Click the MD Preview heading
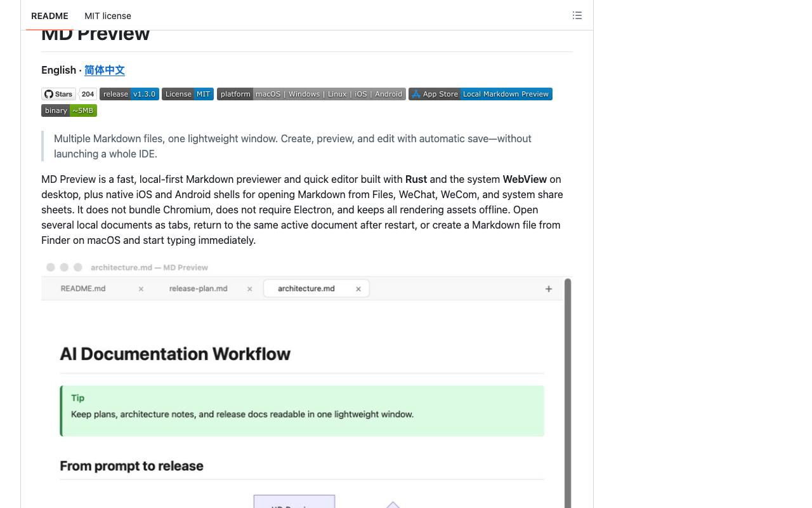This screenshot has height=508, width=812. click(96, 34)
